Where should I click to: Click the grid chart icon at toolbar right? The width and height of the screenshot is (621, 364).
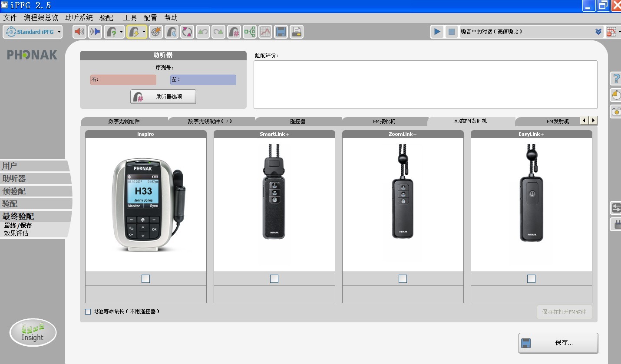coord(611,32)
